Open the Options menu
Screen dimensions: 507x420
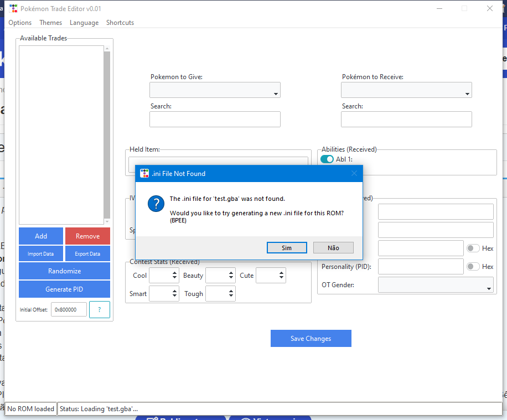[x=20, y=23]
